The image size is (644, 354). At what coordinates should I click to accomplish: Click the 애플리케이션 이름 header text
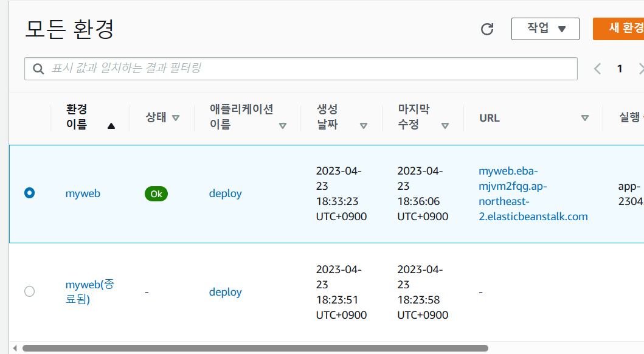pyautogui.click(x=241, y=117)
